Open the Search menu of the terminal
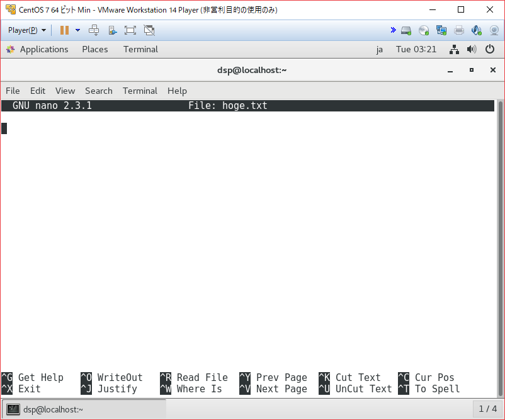The width and height of the screenshot is (505, 420). [99, 91]
